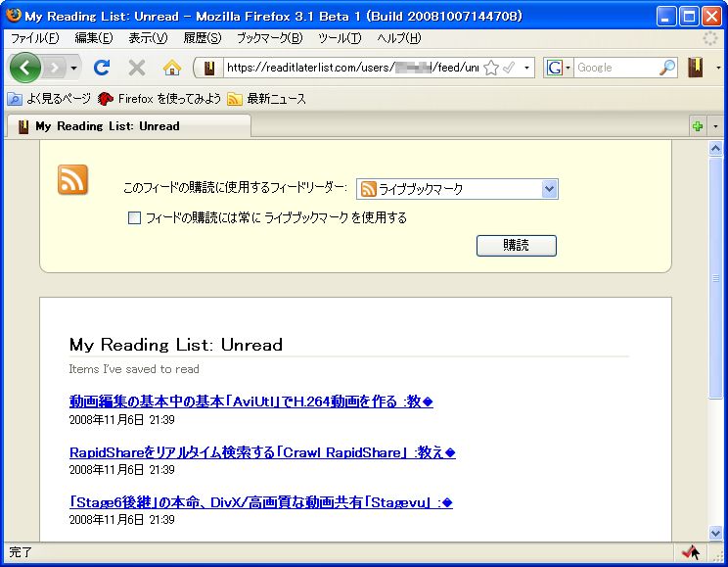728x567 pixels.
Task: Click the forward navigation arrow
Action: 55,69
